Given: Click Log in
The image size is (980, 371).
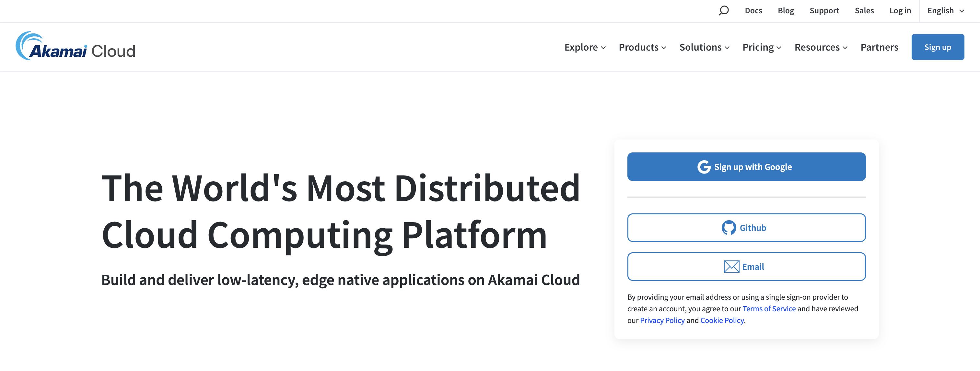Looking at the screenshot, I should 900,11.
